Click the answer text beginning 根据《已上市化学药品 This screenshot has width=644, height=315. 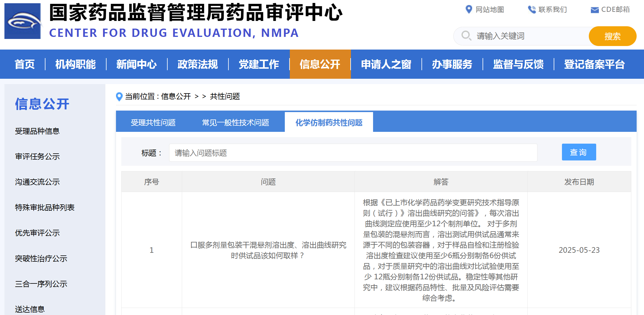(441, 250)
